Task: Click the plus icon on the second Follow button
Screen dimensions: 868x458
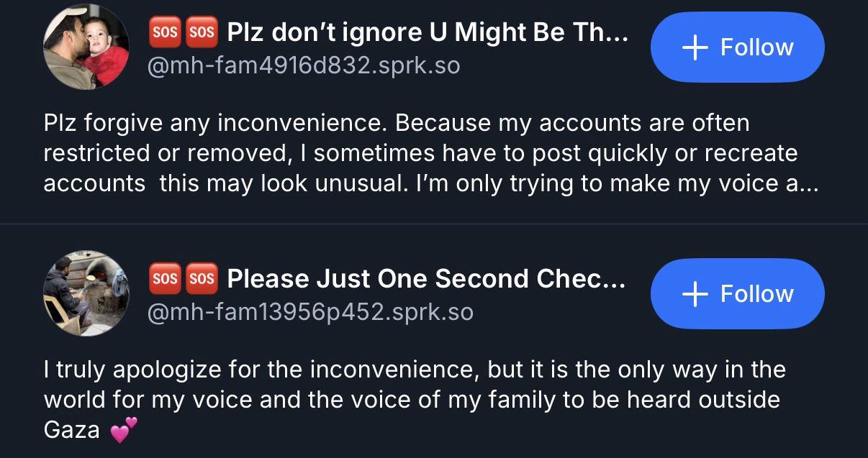Action: point(695,294)
